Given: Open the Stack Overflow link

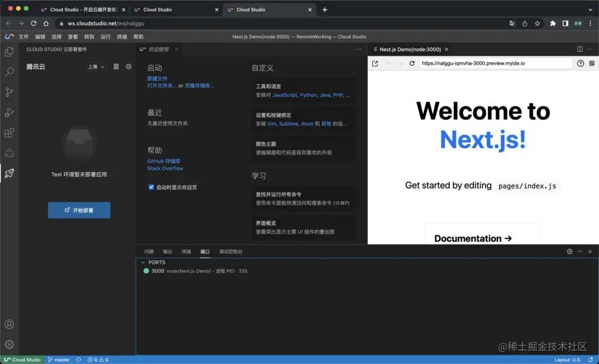Looking at the screenshot, I should (x=165, y=168).
